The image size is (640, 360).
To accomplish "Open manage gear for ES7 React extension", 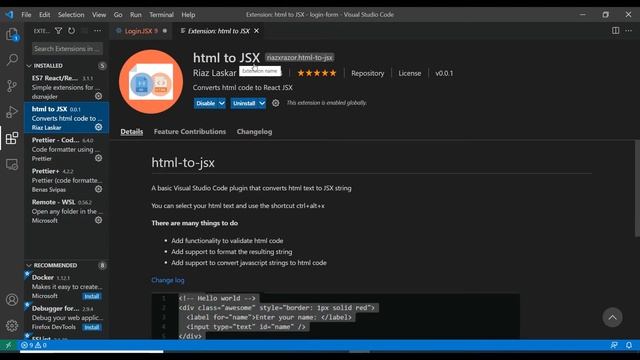I will point(98,96).
